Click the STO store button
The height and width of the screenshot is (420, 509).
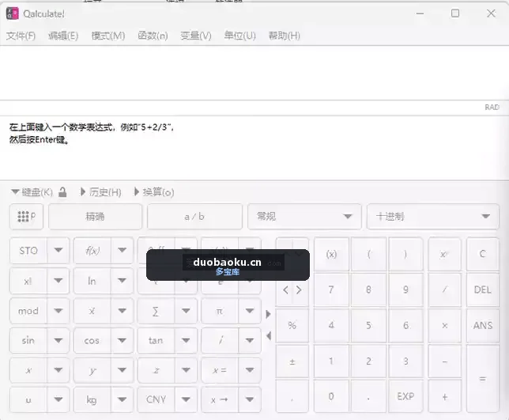tap(28, 251)
